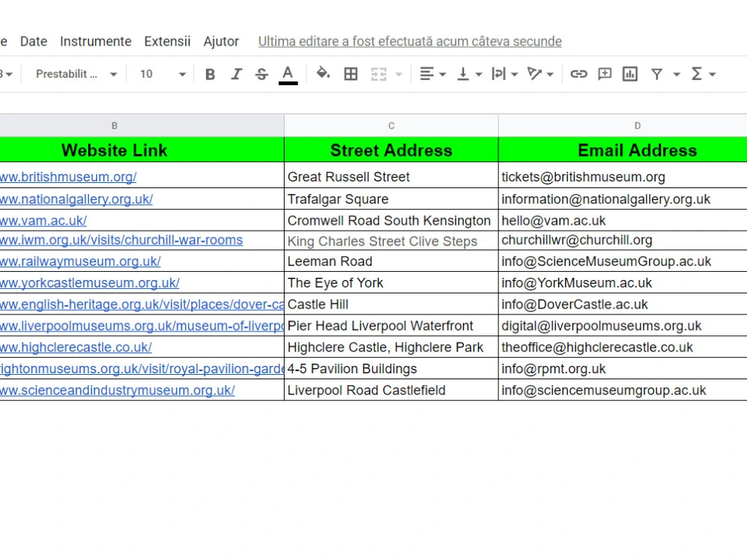Image resolution: width=747 pixels, height=560 pixels.
Task: Open the highclerecastle.co.uk link
Action: pos(75,347)
